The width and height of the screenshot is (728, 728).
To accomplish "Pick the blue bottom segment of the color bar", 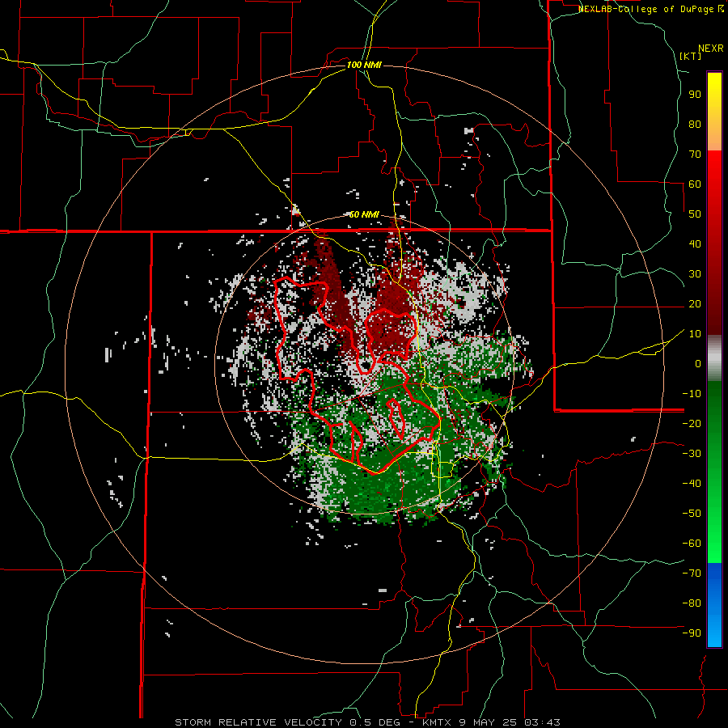I will pyautogui.click(x=714, y=605).
